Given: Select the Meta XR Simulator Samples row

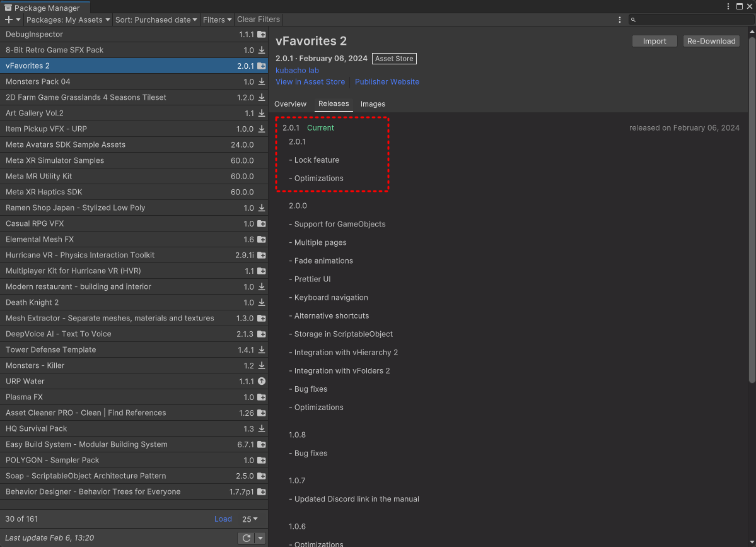Looking at the screenshot, I should pyautogui.click(x=134, y=161).
